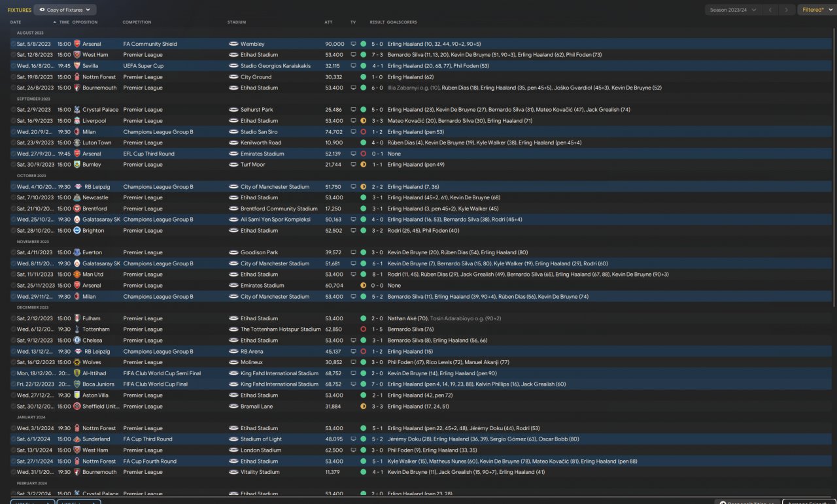Click the Man Utd club badge
The image size is (837, 504).
[77, 275]
